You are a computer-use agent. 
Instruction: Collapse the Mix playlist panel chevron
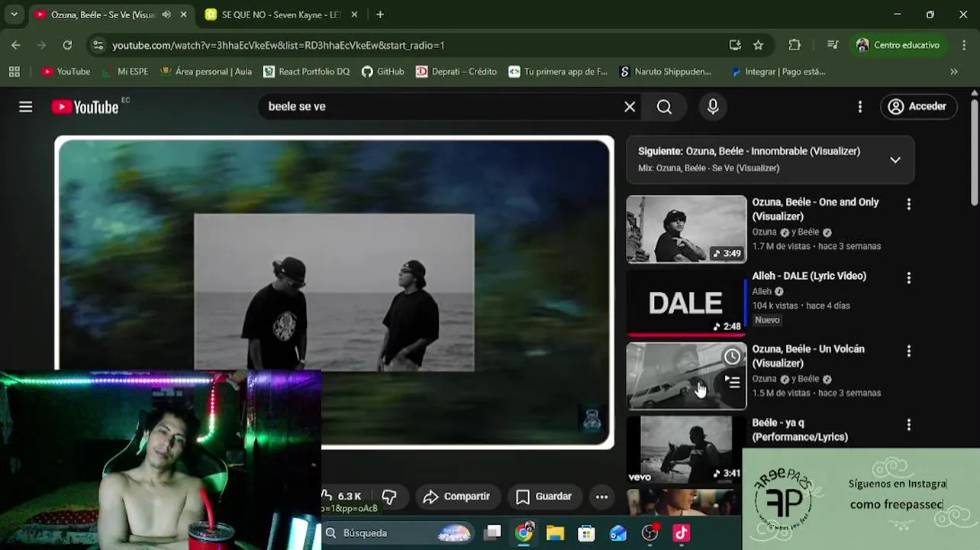[895, 160]
